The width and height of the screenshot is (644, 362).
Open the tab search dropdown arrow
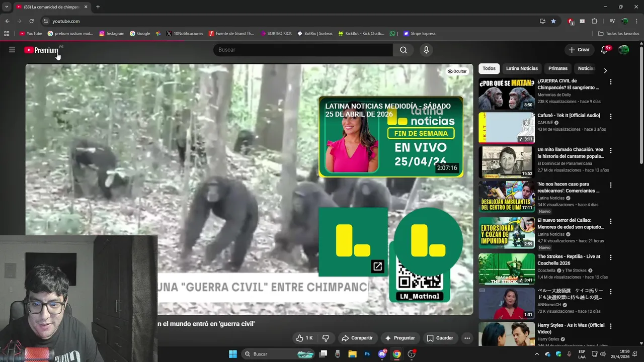pos(7,7)
